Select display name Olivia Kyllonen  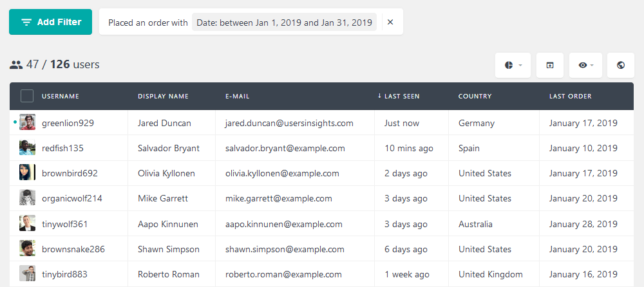point(166,173)
